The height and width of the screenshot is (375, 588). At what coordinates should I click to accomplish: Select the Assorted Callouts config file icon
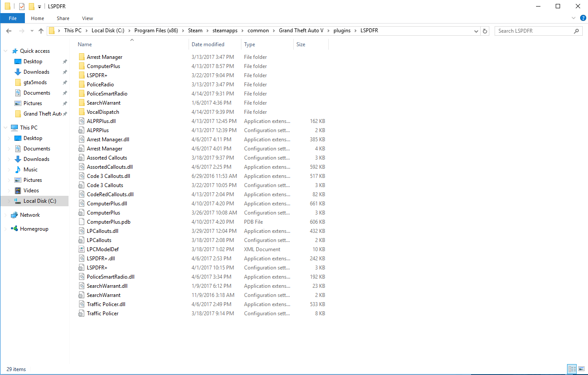coord(82,158)
